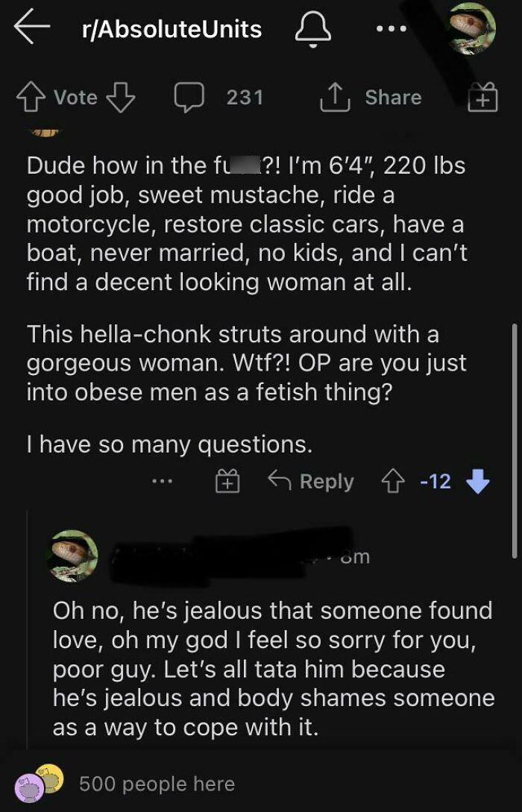Image resolution: width=522 pixels, height=812 pixels.
Task: Open the three-dot overflow menu in the header
Action: coord(391,28)
